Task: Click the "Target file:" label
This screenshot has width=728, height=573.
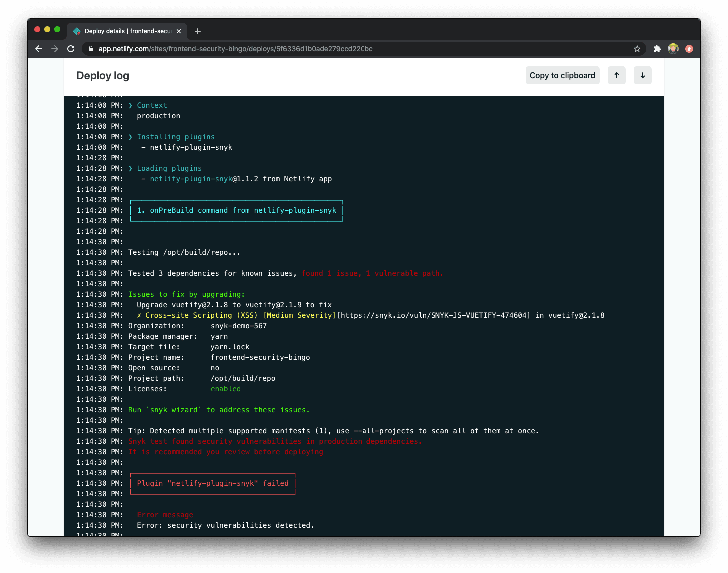Action: (x=154, y=347)
